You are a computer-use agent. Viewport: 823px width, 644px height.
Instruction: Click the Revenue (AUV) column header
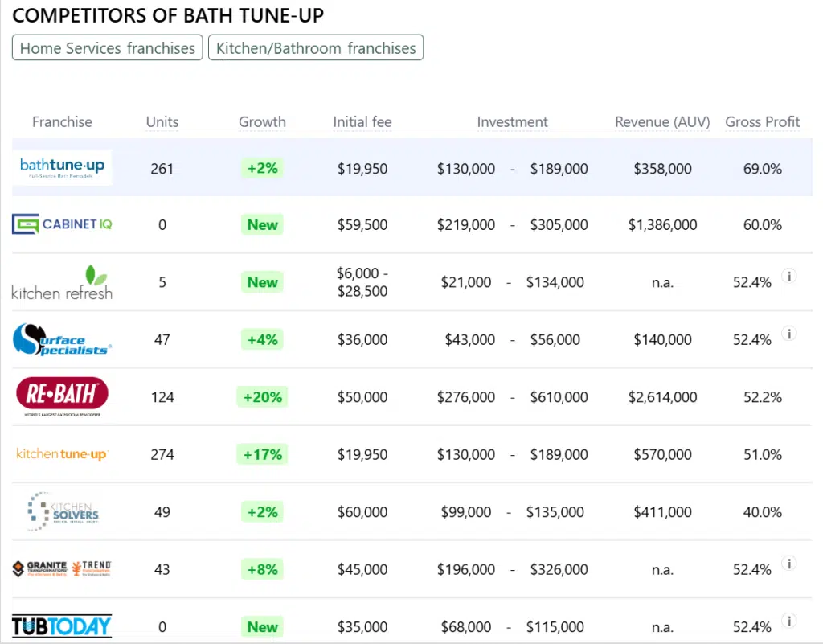662,122
